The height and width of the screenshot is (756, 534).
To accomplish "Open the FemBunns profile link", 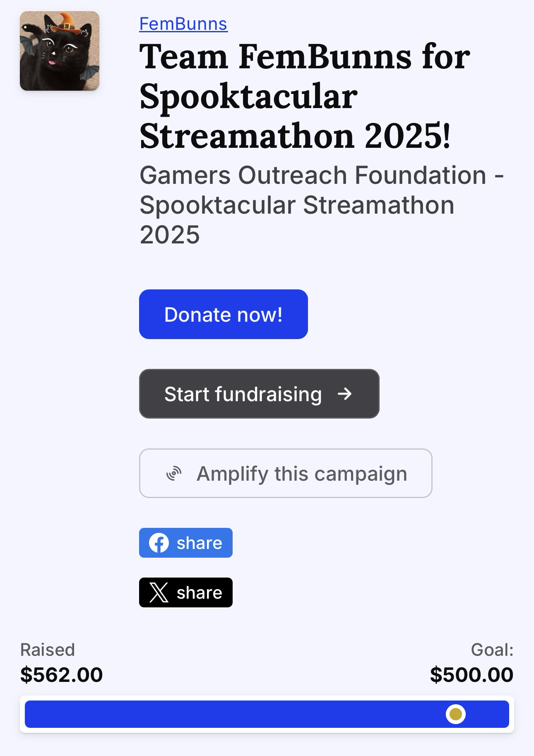I will tap(183, 24).
